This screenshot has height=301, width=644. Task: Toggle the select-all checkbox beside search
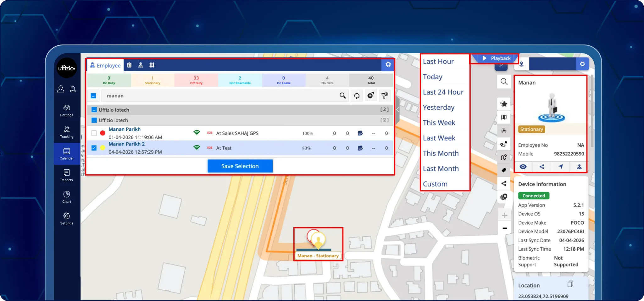pos(93,96)
